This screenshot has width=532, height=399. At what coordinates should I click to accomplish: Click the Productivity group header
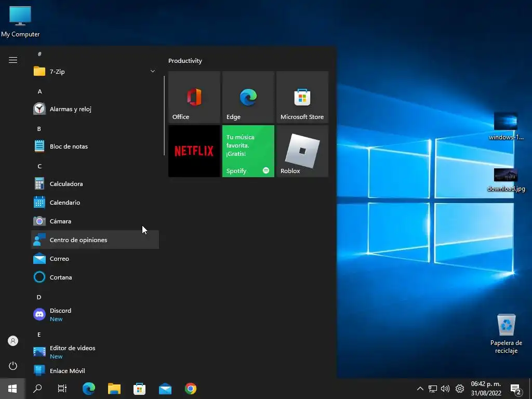pos(185,61)
